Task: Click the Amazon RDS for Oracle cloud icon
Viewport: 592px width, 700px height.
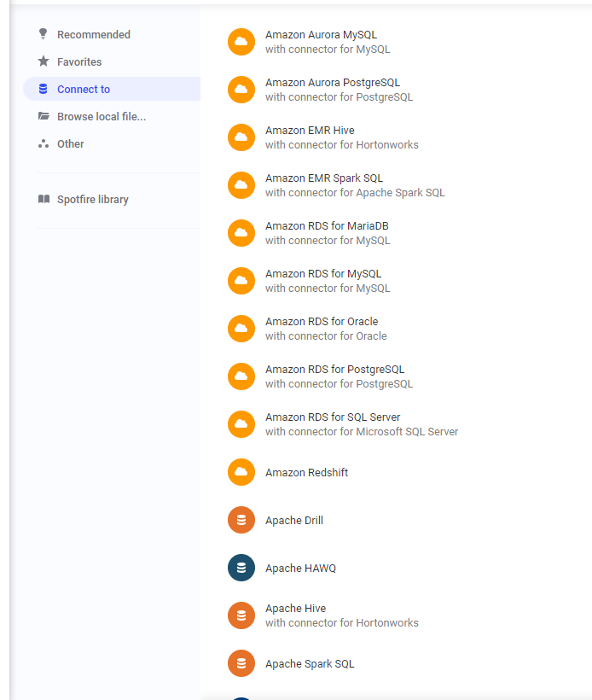Action: point(241,329)
